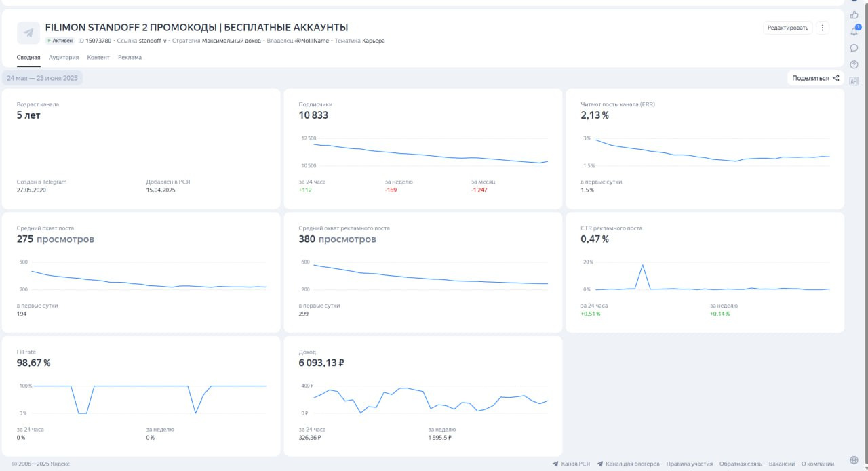Click the question mark help icon
Screen dimensions: 868x471
854,65
